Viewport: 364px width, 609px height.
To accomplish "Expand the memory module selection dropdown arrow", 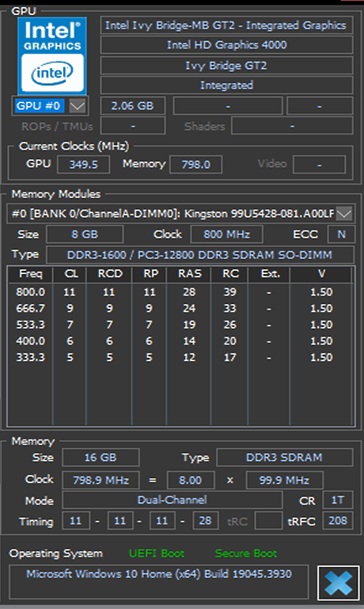I will click(344, 214).
